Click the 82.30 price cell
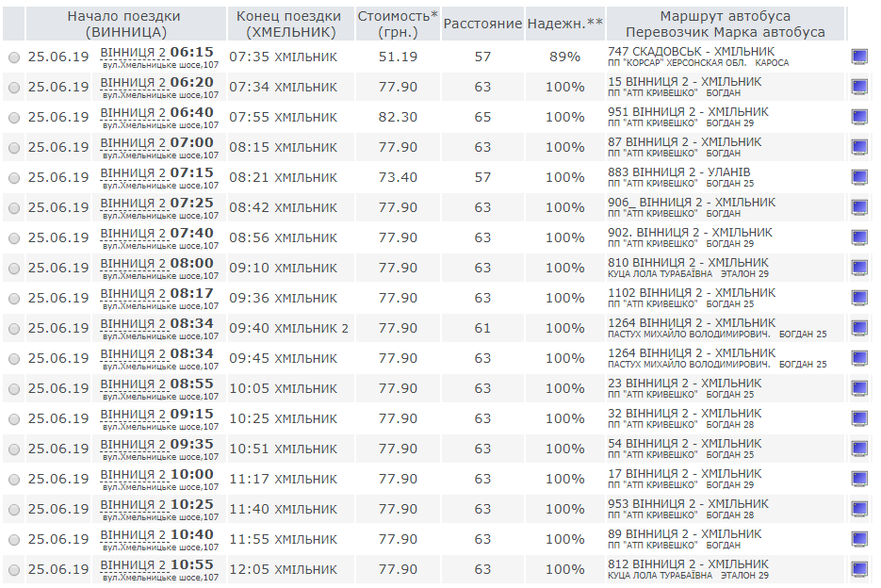881x588 pixels. (x=398, y=117)
